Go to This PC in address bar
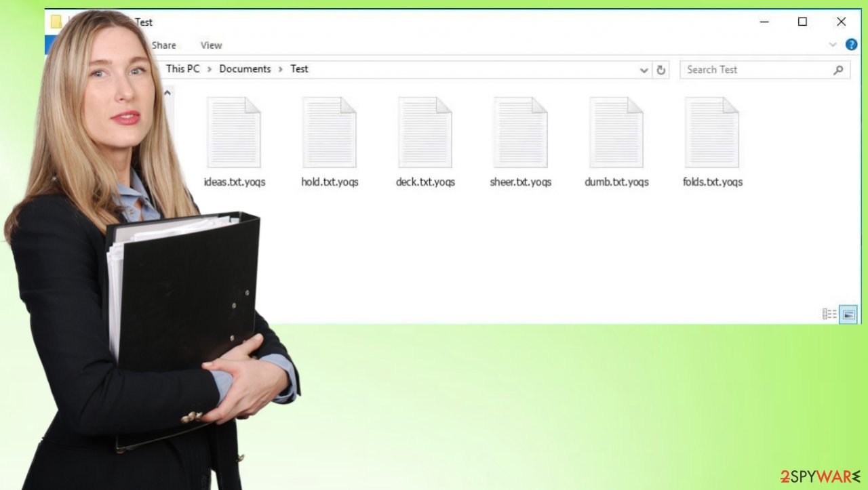 (x=183, y=68)
